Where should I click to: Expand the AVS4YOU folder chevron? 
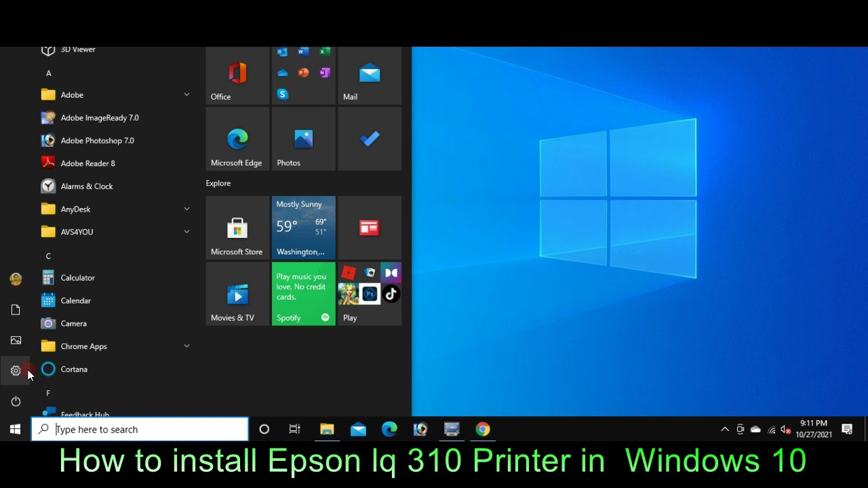pos(186,232)
